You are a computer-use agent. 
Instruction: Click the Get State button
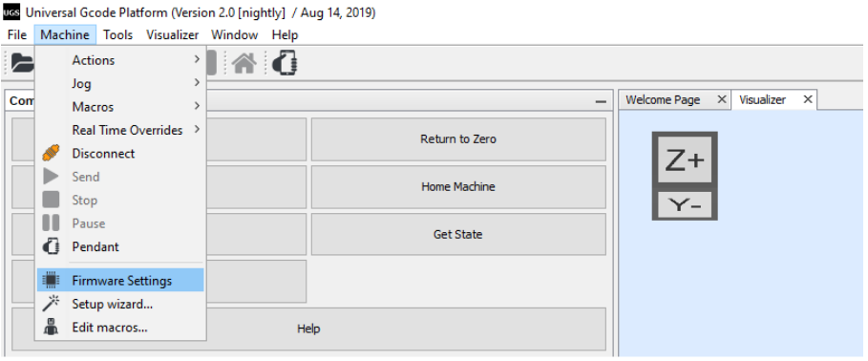pyautogui.click(x=458, y=234)
